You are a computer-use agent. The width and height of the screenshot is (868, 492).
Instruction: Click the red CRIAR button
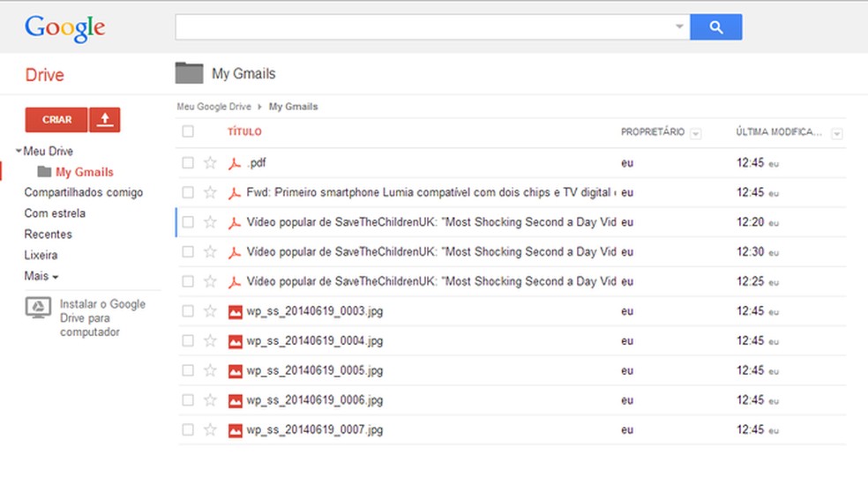56,120
